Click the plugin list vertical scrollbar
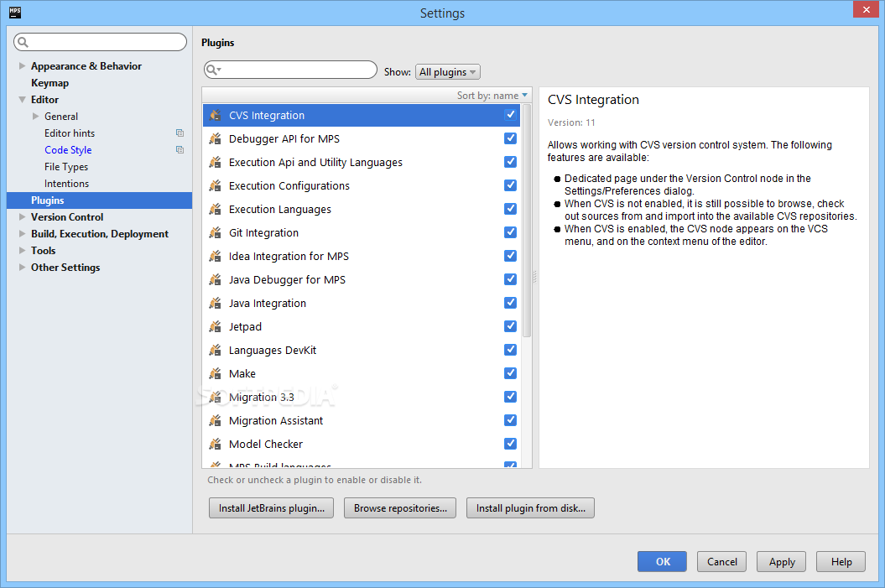Image resolution: width=885 pixels, height=588 pixels. tap(527, 221)
